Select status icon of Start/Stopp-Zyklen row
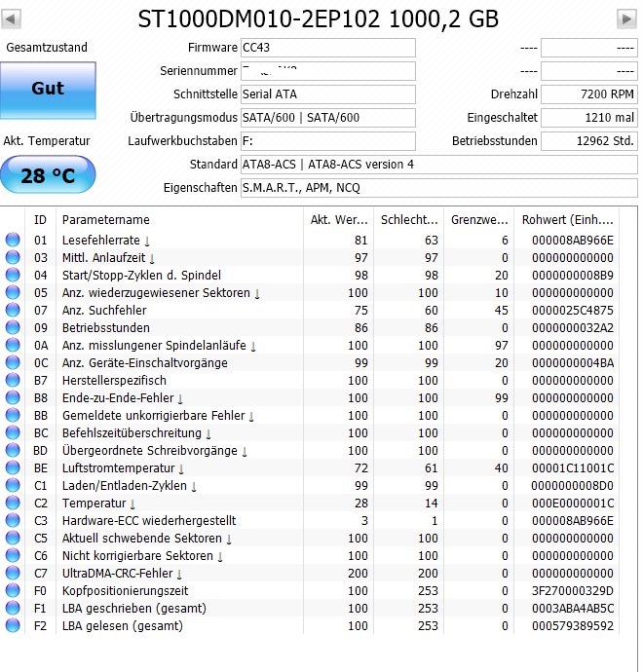The height and width of the screenshot is (672, 643). (x=13, y=275)
